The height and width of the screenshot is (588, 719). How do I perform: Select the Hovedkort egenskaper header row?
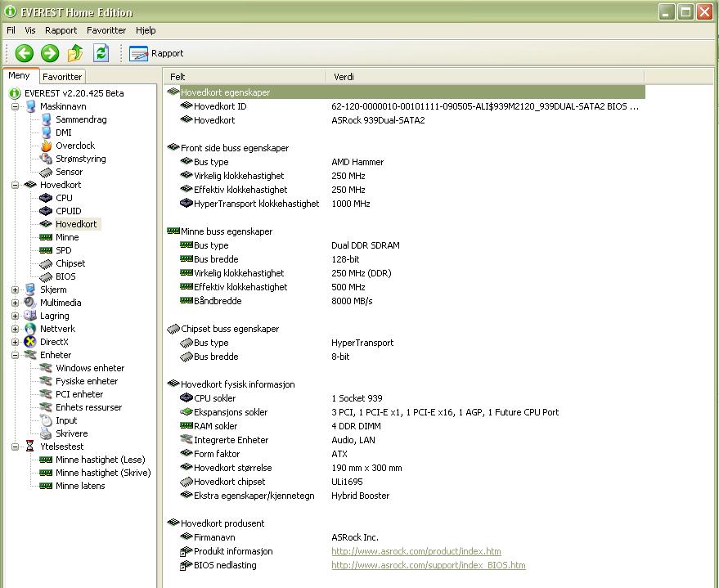405,92
